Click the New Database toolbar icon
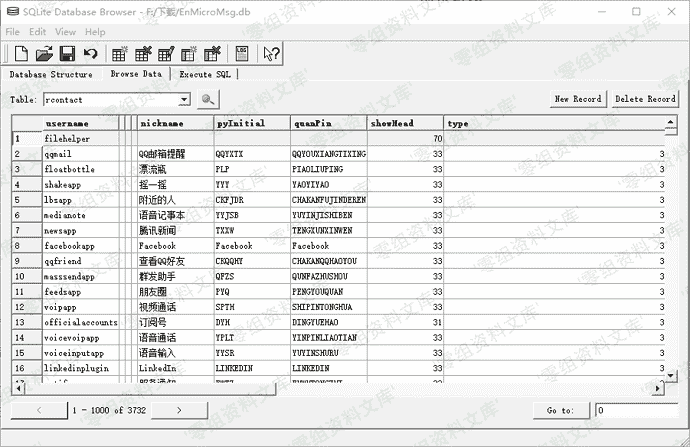 19,53
